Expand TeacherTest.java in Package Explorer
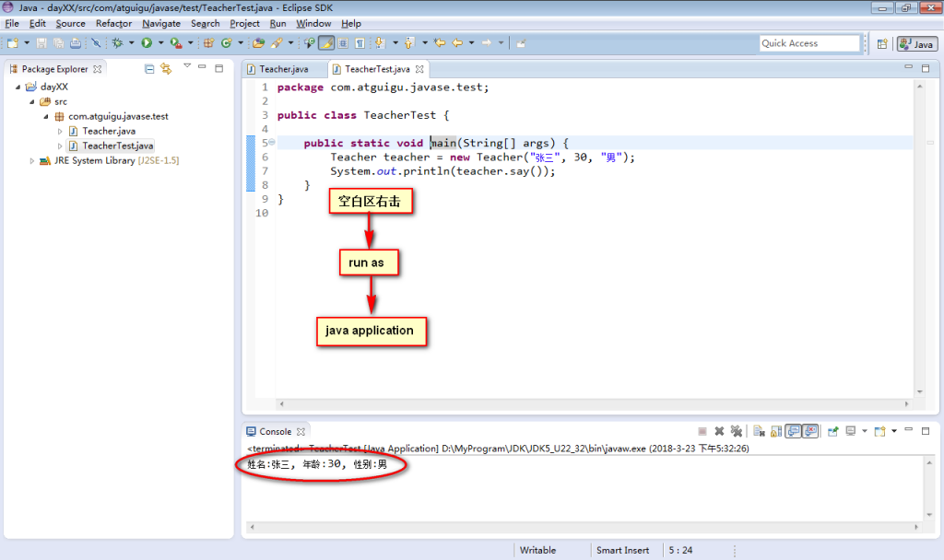The height and width of the screenshot is (560, 944). (x=60, y=146)
